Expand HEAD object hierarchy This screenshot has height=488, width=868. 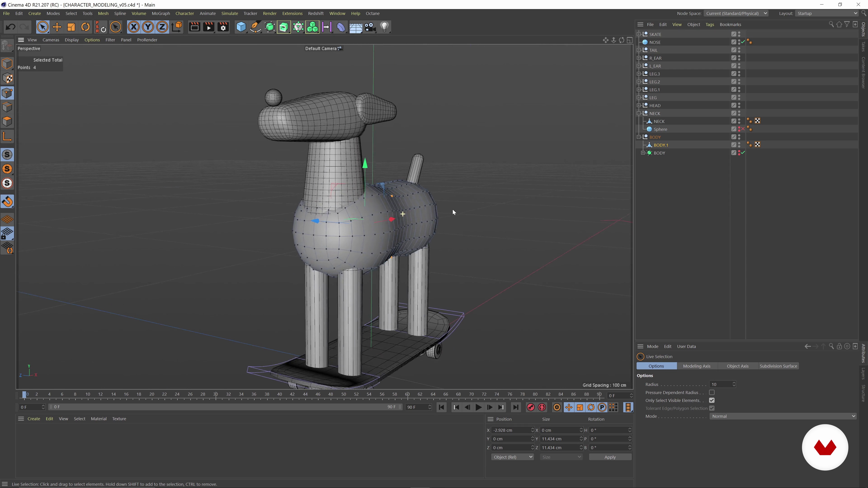(x=639, y=106)
